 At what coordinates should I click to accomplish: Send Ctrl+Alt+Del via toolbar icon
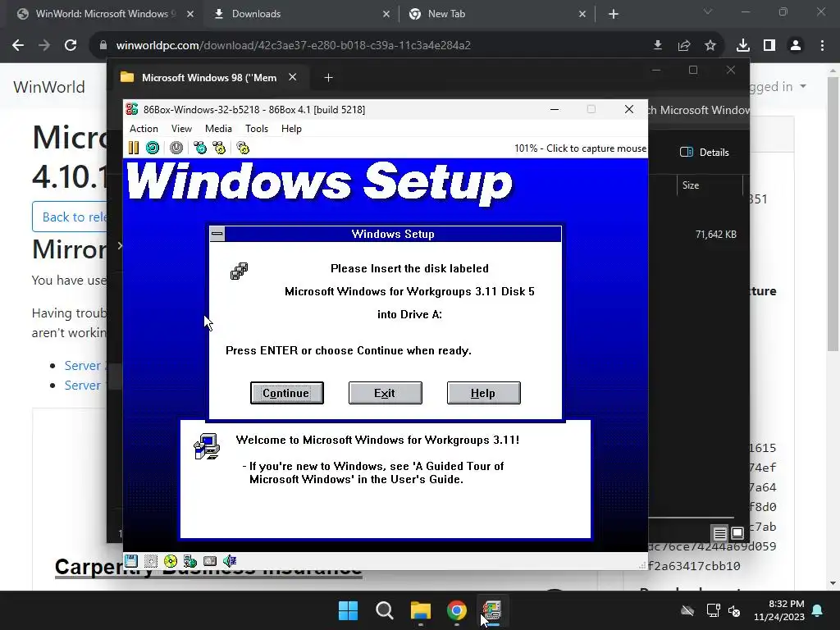200,148
